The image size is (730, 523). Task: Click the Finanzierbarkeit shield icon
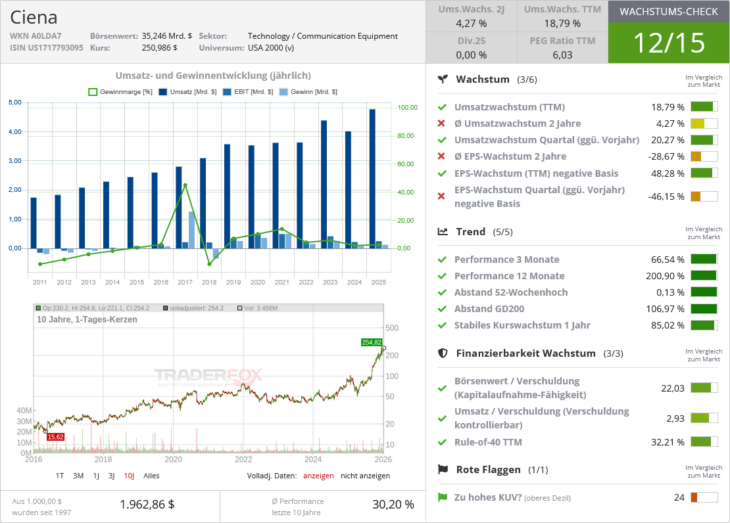[x=443, y=353]
